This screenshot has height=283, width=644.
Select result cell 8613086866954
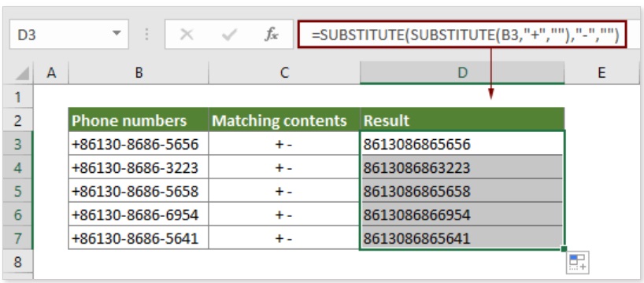[x=462, y=215]
